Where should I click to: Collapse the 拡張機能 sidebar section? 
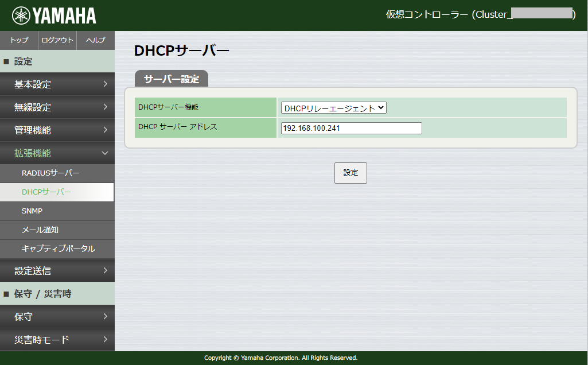[x=57, y=153]
